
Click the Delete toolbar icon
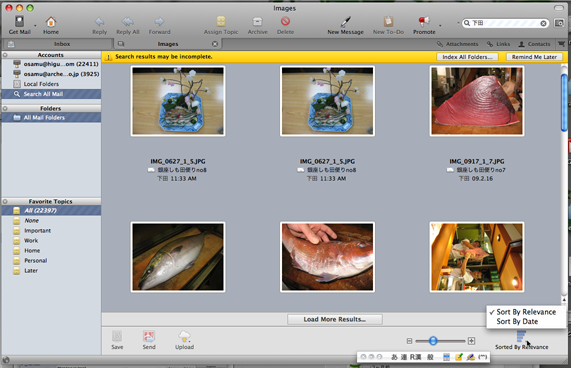pyautogui.click(x=285, y=21)
